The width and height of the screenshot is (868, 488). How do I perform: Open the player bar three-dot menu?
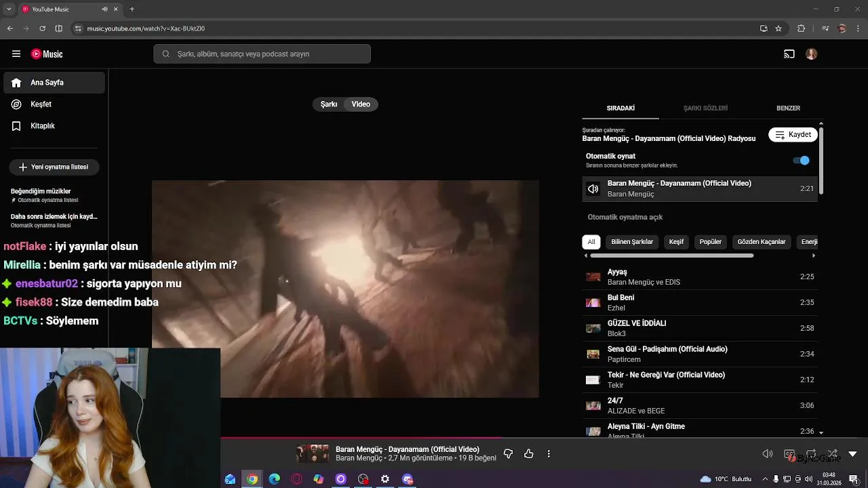549,453
